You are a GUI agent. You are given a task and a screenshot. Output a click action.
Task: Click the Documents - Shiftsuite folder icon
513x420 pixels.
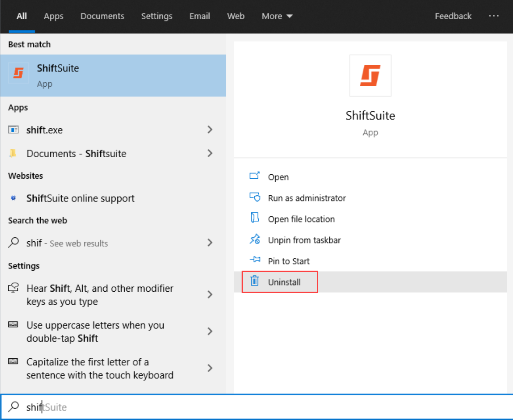point(13,153)
